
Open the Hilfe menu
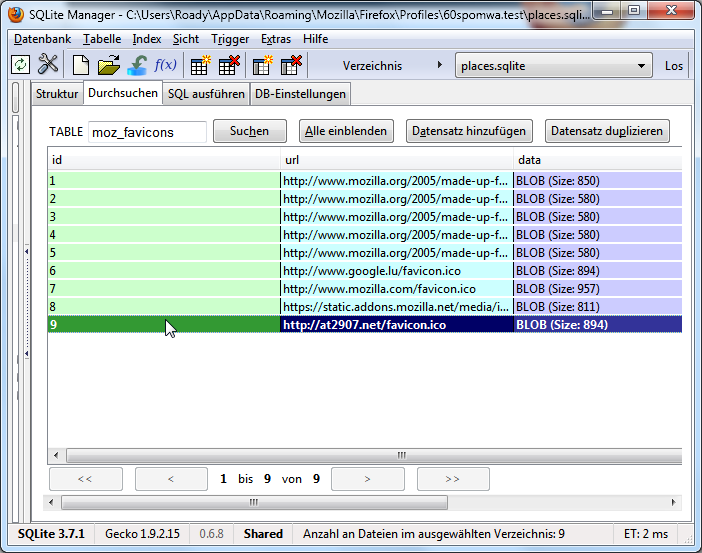[x=316, y=39]
